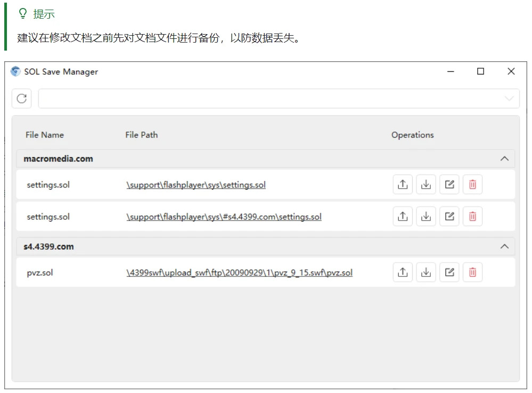Export the first settings.sol under macromedia.com
Screen dimensions: 532x393
[x=403, y=185]
